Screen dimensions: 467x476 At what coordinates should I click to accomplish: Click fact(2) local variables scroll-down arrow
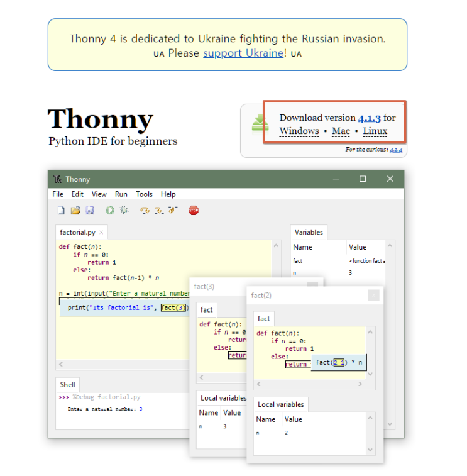pos(370,450)
